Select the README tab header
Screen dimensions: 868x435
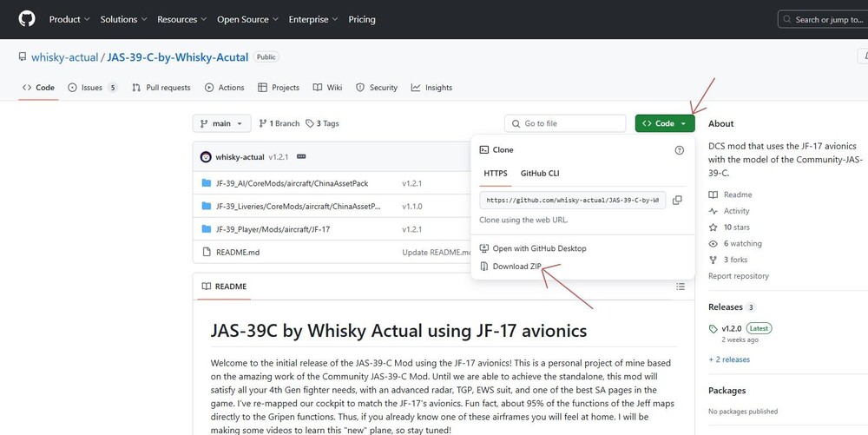tap(224, 287)
